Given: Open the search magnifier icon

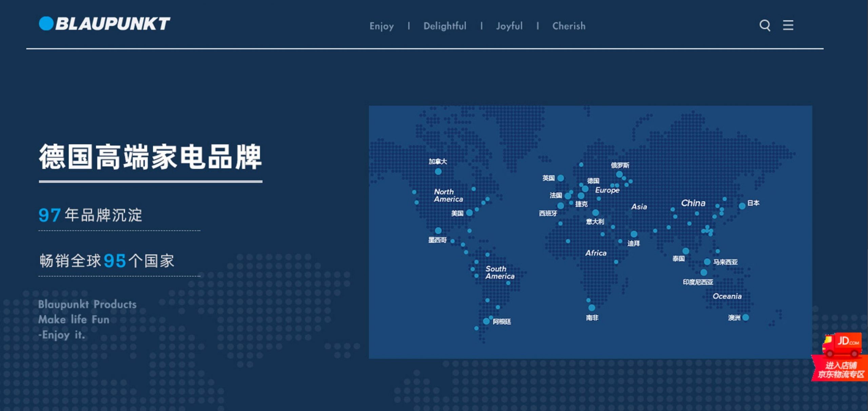Looking at the screenshot, I should click(765, 25).
